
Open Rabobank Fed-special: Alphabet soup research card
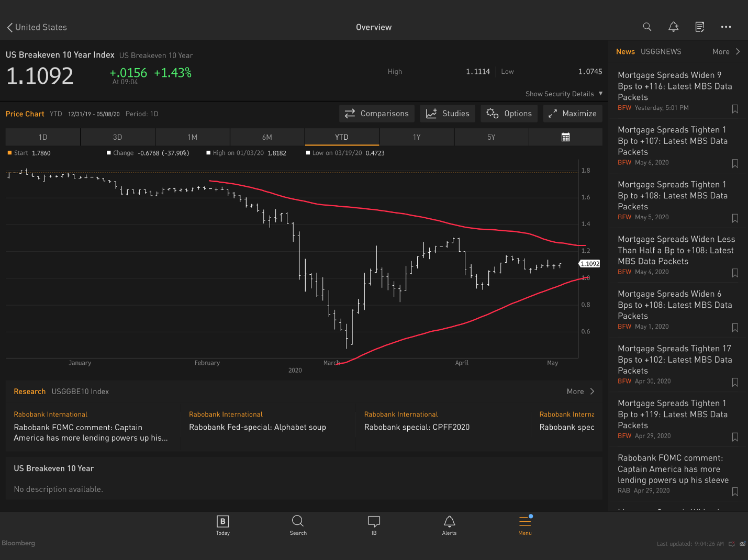[258, 427]
